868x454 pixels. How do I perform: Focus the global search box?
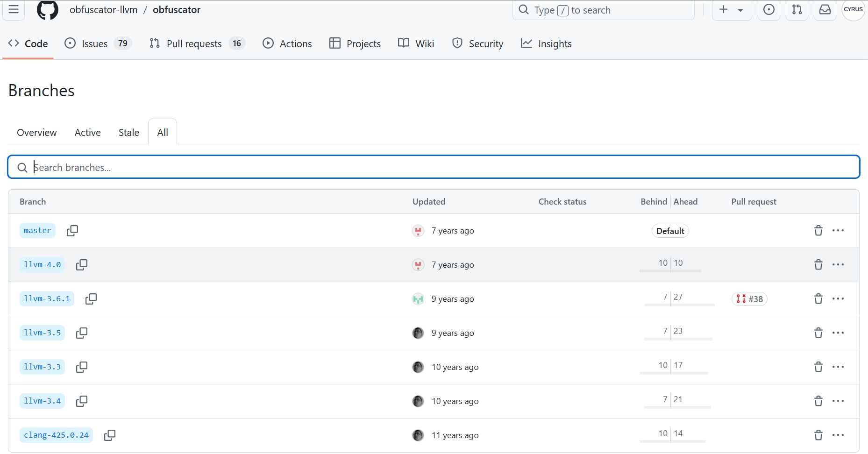coord(604,10)
